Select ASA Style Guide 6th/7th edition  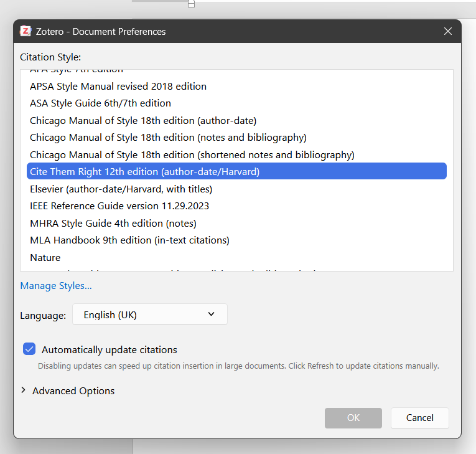click(x=236, y=103)
